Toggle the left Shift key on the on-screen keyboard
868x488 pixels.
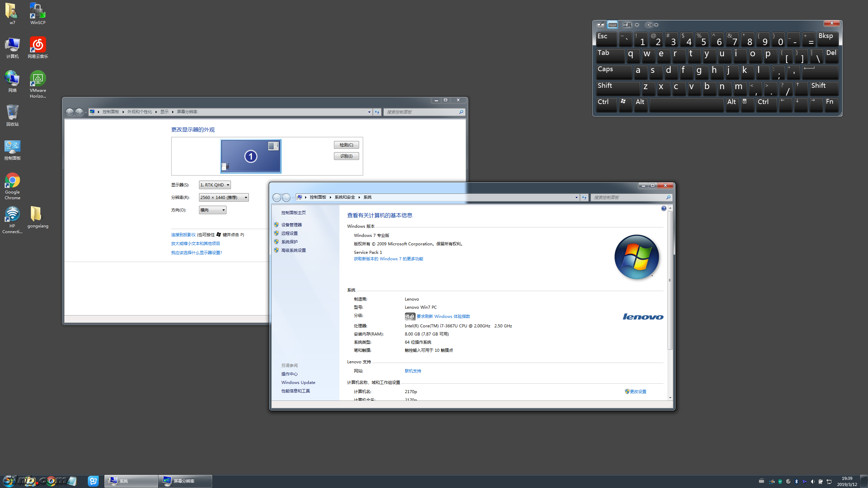point(618,88)
